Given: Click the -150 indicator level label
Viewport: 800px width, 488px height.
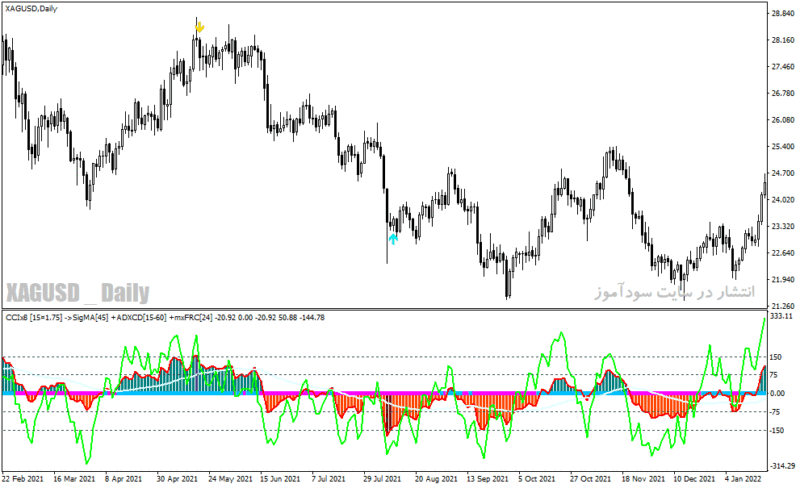Looking at the screenshot, I should tap(777, 430).
